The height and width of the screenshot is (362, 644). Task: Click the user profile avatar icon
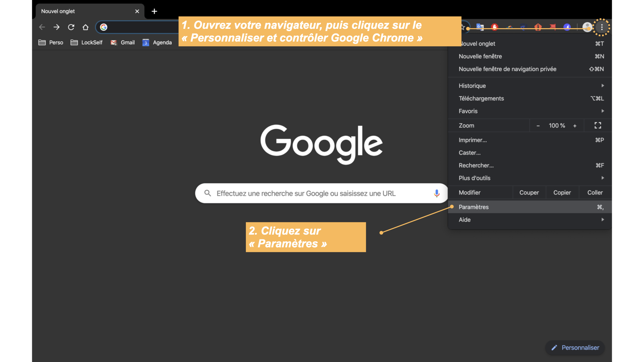(587, 27)
